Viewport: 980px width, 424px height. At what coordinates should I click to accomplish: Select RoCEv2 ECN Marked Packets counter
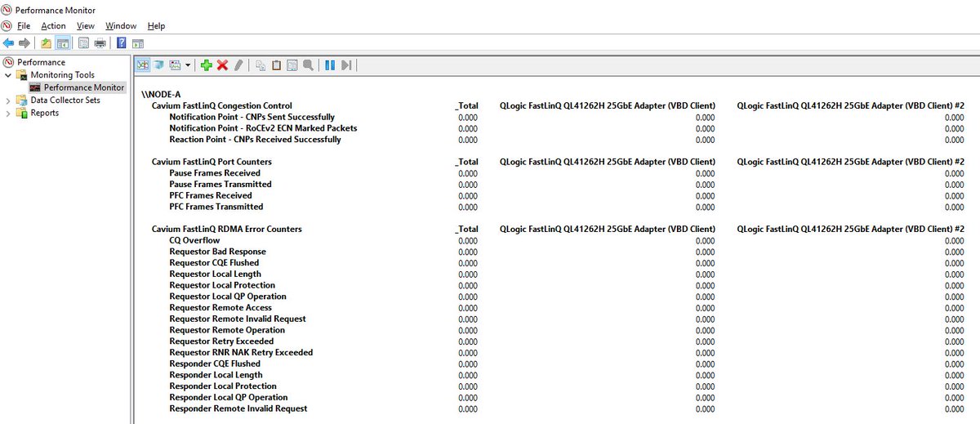263,128
